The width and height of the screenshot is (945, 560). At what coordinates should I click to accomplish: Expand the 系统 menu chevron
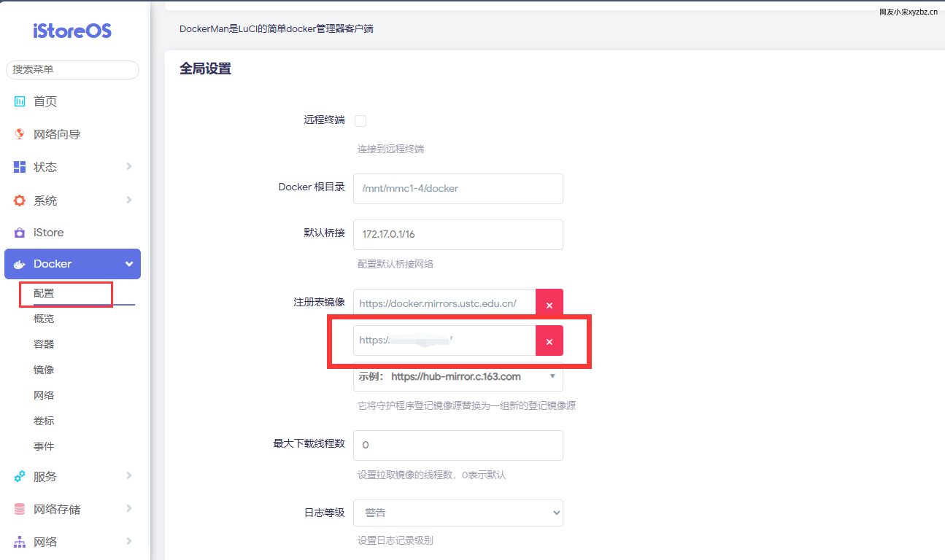coord(129,199)
